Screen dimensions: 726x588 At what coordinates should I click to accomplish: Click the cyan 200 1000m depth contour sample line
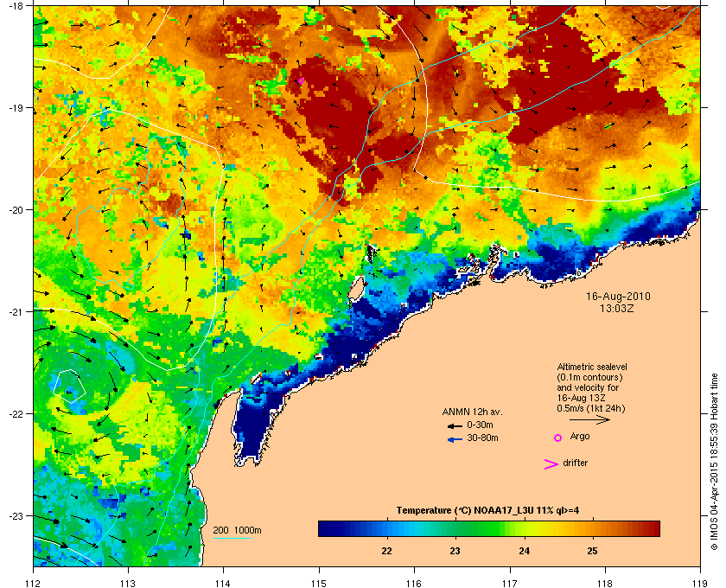232,539
